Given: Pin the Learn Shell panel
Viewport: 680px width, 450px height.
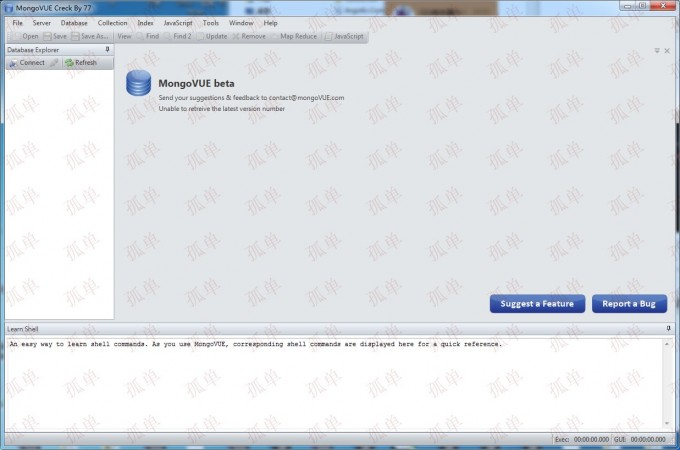Looking at the screenshot, I should [x=668, y=329].
